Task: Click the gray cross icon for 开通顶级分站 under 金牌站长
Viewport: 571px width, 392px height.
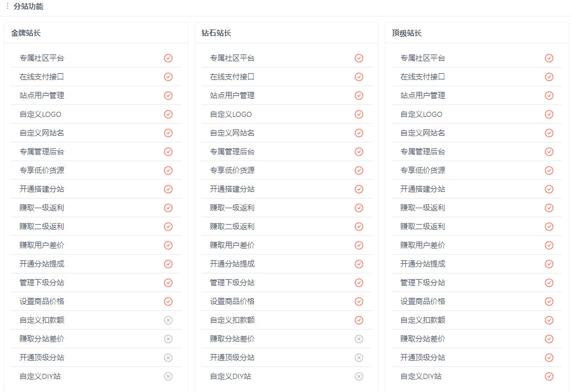Action: (x=168, y=358)
